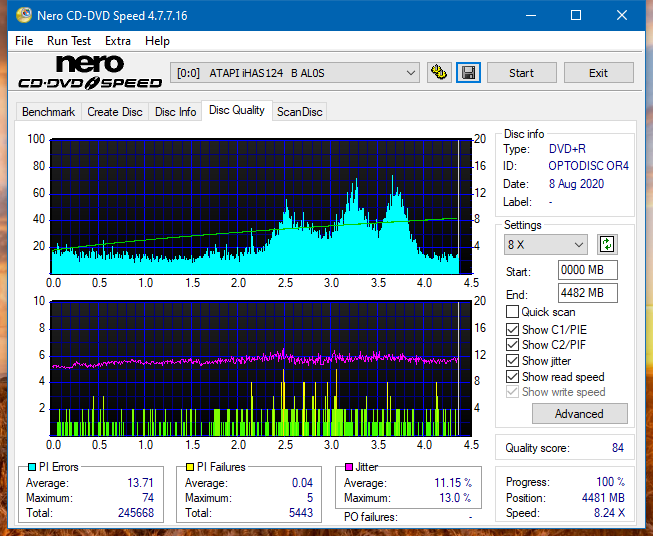Maximize the Nero CD-DVD Speed window
The height and width of the screenshot is (536, 653).
pyautogui.click(x=576, y=15)
